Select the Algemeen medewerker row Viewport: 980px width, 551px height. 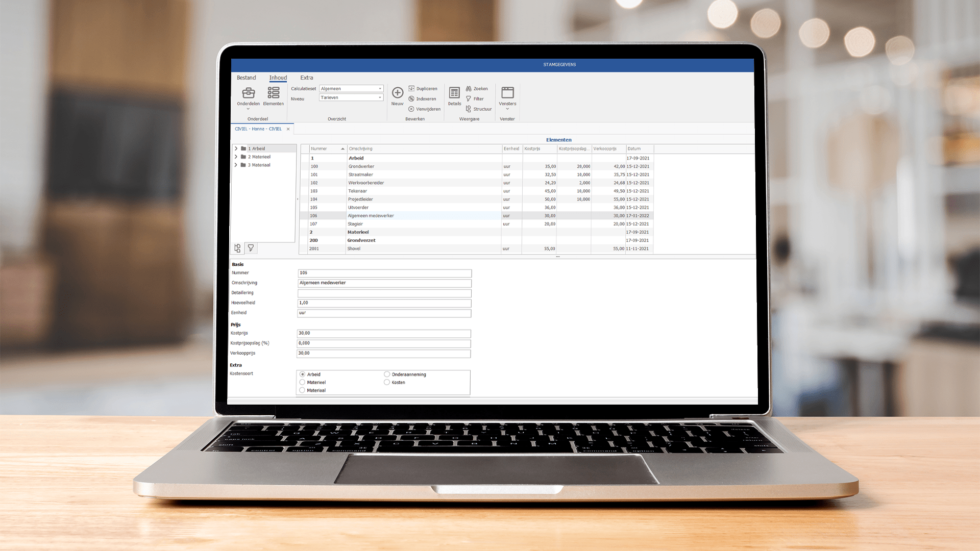477,216
